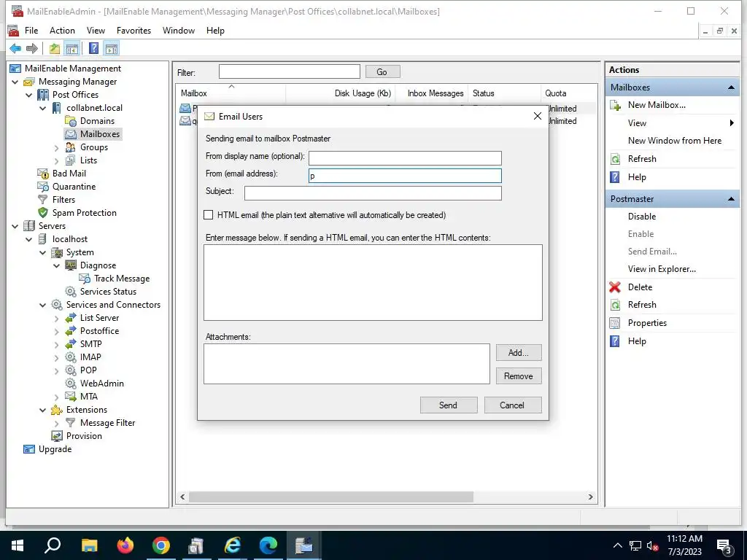The width and height of the screenshot is (747, 560).
Task: Click Help under Postmaster actions
Action: click(x=636, y=341)
